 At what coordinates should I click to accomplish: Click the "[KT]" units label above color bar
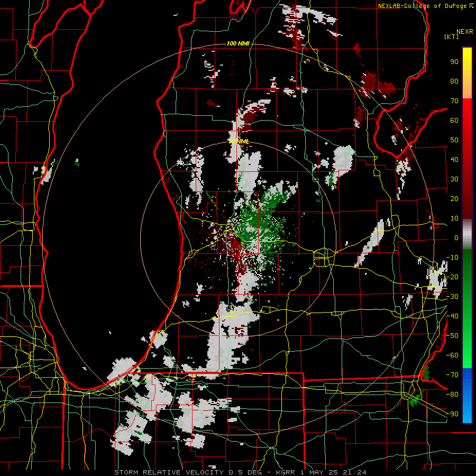pos(452,36)
